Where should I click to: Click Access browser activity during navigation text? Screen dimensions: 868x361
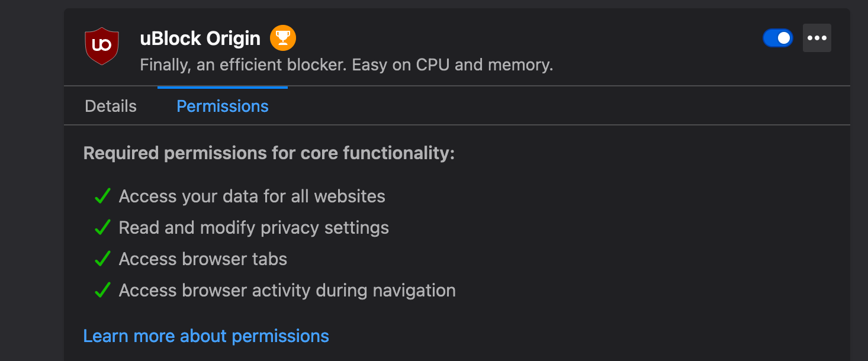pyautogui.click(x=287, y=291)
